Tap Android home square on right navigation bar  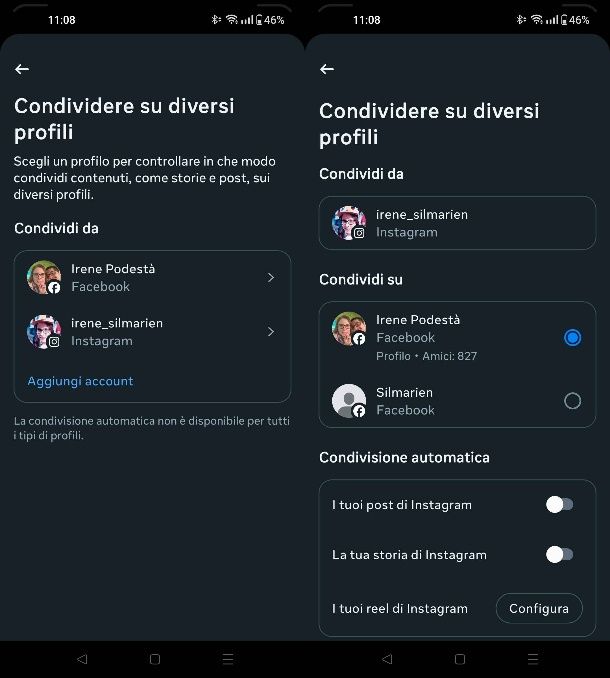click(x=460, y=659)
